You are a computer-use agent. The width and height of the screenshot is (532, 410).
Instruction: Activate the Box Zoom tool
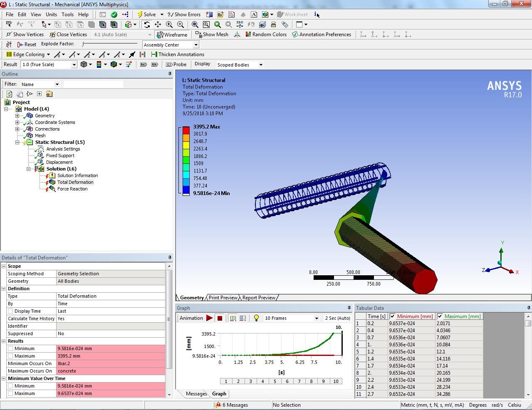coord(180,25)
